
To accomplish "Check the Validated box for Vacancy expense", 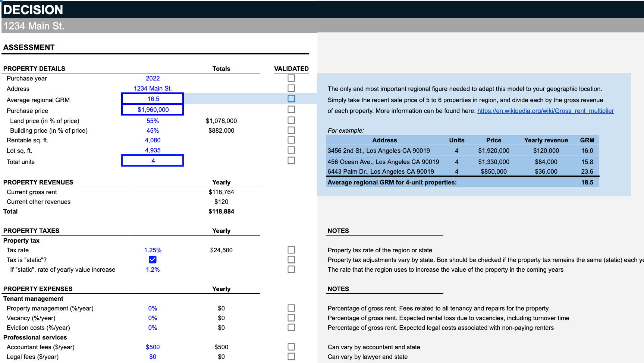I will (291, 318).
